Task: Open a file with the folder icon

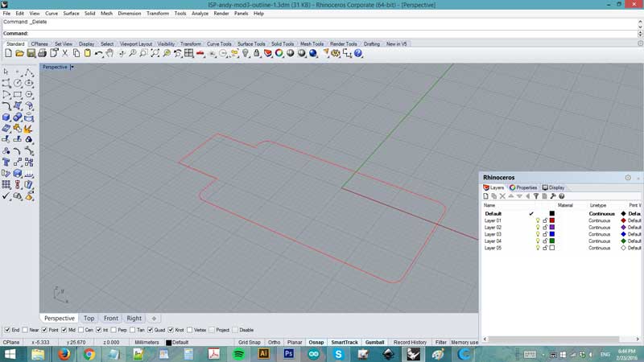Action: coord(19,53)
